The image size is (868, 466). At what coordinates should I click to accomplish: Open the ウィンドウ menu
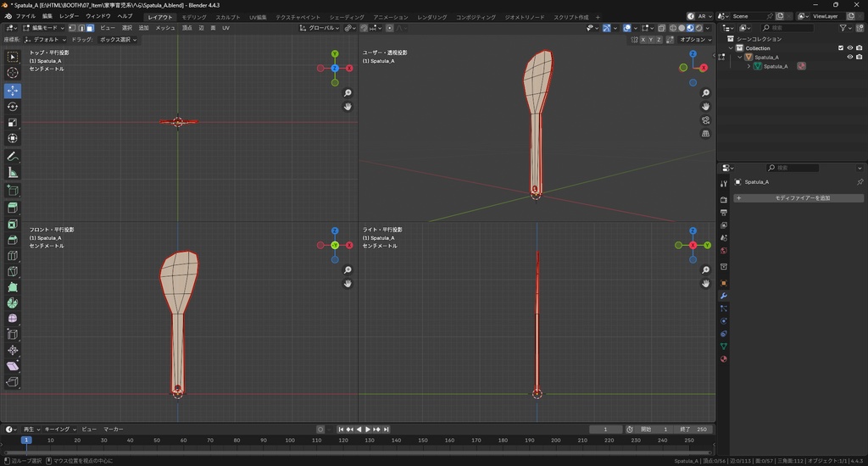(x=98, y=17)
